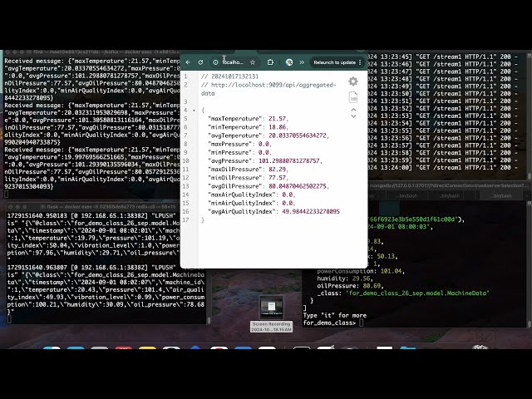The image size is (532, 399).
Task: Select the "avgPressure" value 101.29880781278757
Action: pos(289,160)
